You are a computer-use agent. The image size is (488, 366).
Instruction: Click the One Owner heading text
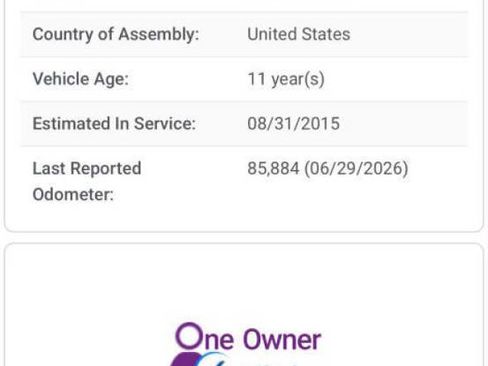[x=248, y=337]
